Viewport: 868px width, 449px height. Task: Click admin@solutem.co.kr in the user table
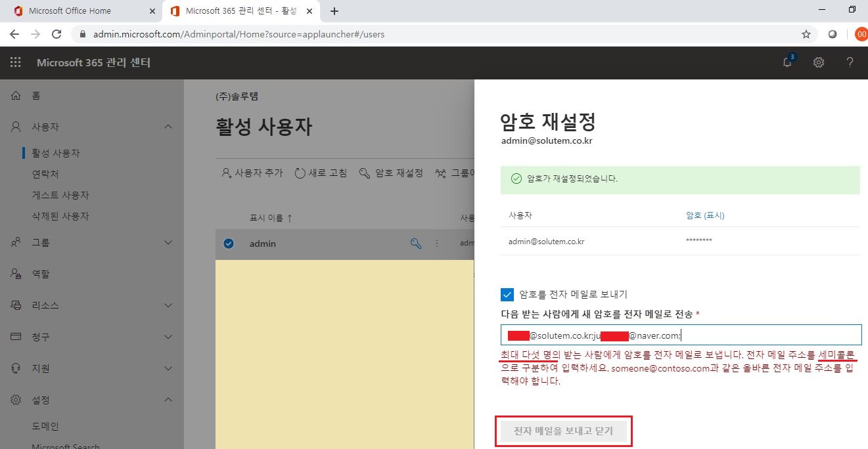547,242
